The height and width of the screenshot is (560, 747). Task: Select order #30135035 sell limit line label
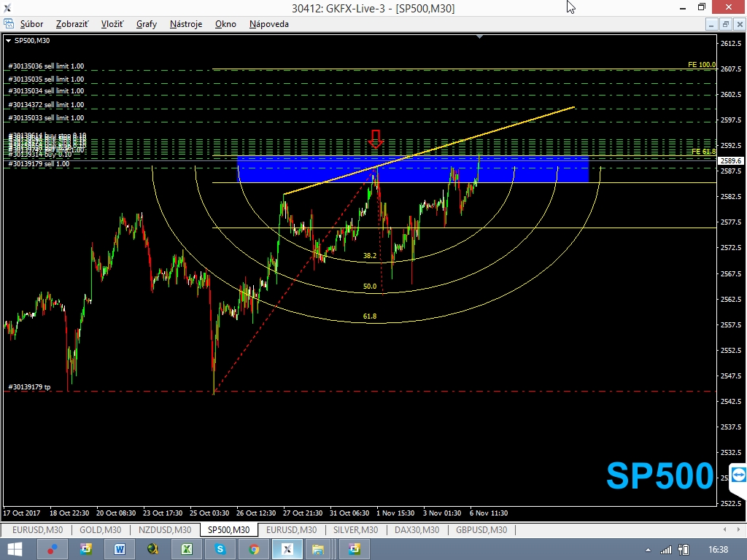point(46,79)
